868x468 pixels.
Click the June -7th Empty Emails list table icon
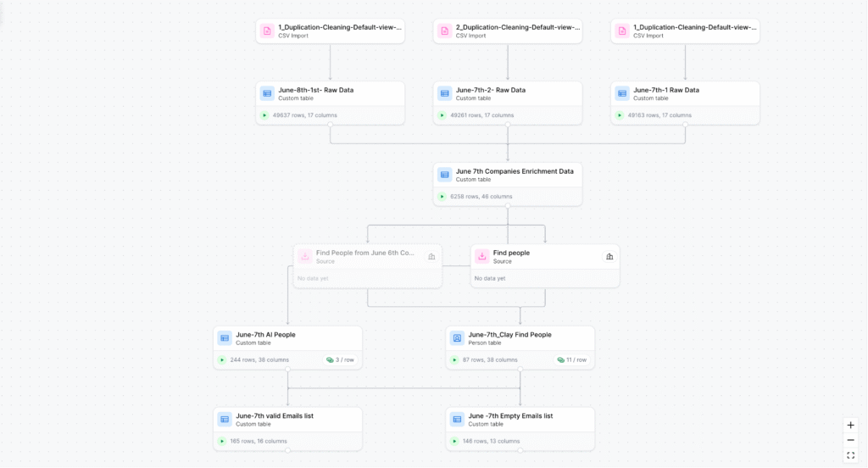coord(457,419)
